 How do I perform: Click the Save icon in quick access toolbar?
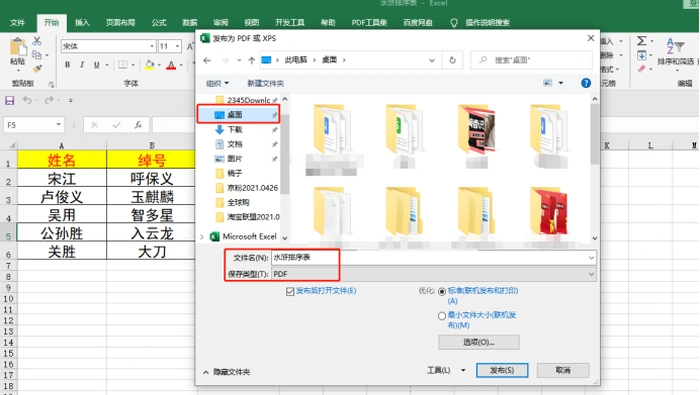9,100
